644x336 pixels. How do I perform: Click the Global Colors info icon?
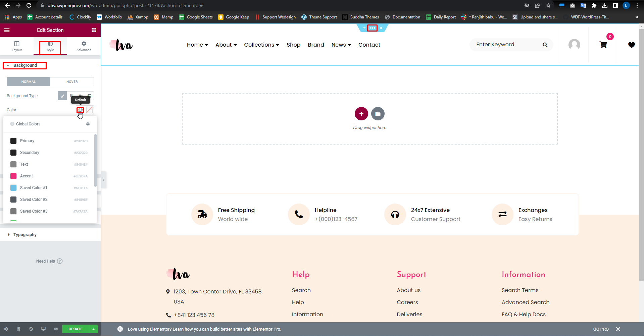tap(12, 124)
